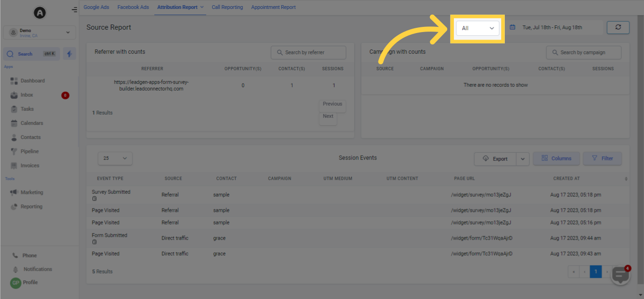Apply a Filter to Session Events

pyautogui.click(x=602, y=158)
